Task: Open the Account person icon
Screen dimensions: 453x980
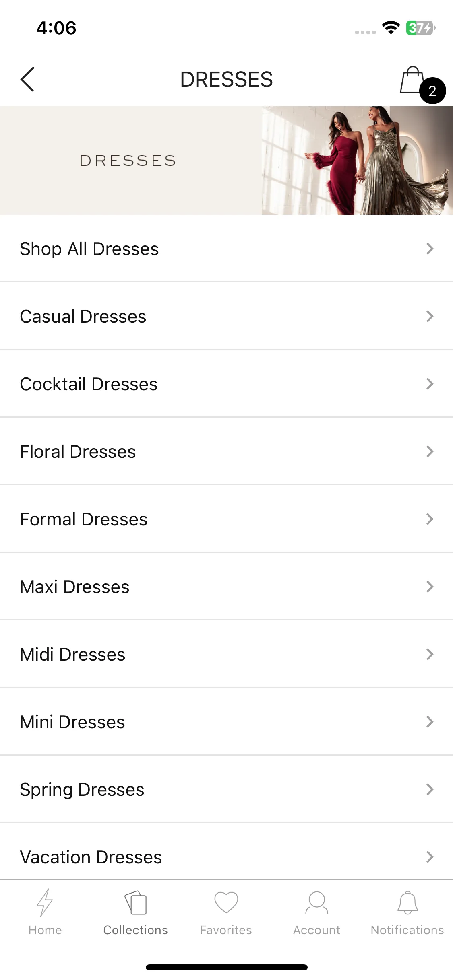Action: tap(316, 903)
